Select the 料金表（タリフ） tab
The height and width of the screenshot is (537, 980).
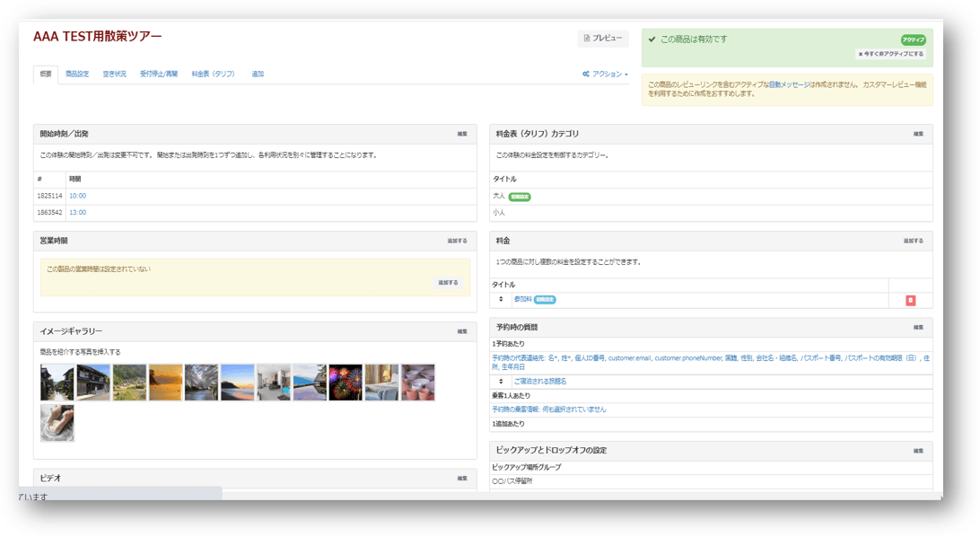click(x=213, y=74)
